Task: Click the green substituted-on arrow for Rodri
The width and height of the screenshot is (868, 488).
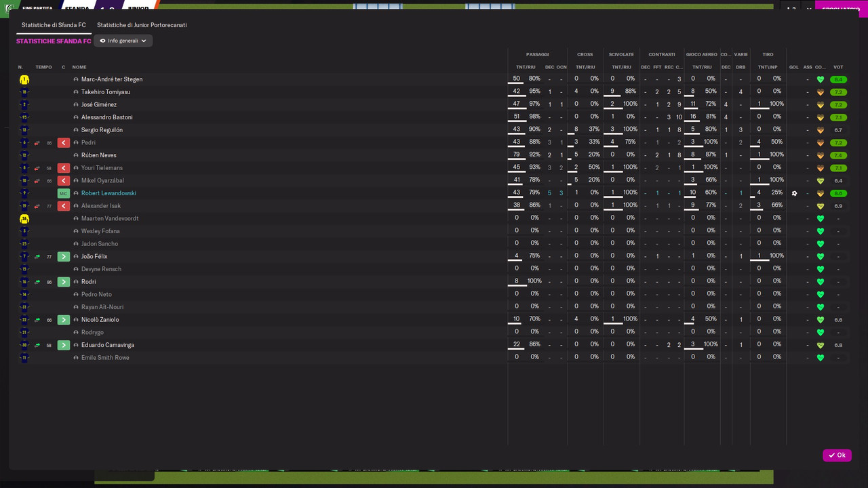Action: click(64, 282)
